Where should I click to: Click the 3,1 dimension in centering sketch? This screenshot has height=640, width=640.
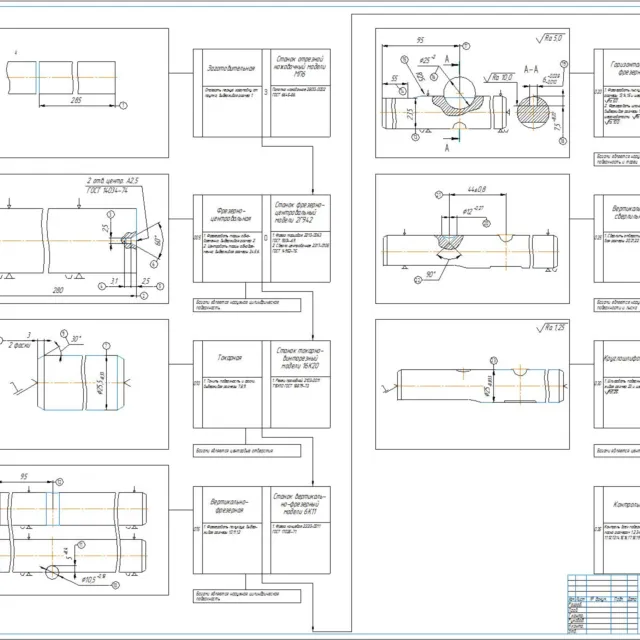[114, 281]
